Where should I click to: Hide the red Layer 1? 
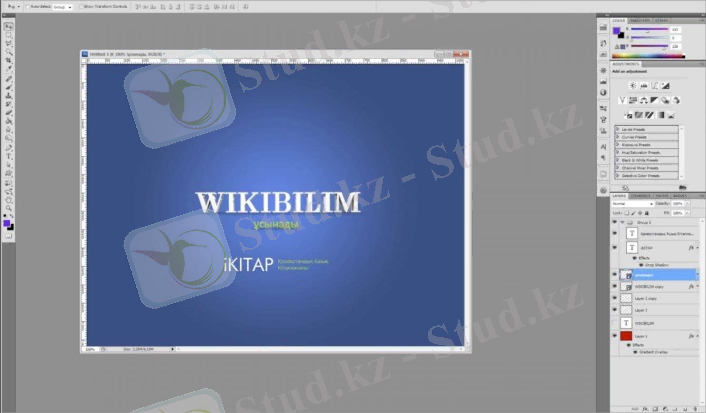pyautogui.click(x=615, y=336)
